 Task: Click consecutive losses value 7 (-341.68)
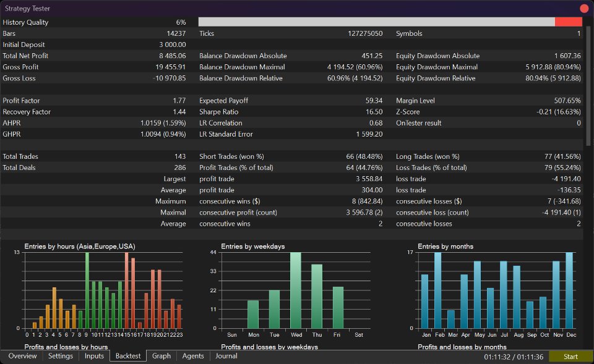pyautogui.click(x=564, y=201)
